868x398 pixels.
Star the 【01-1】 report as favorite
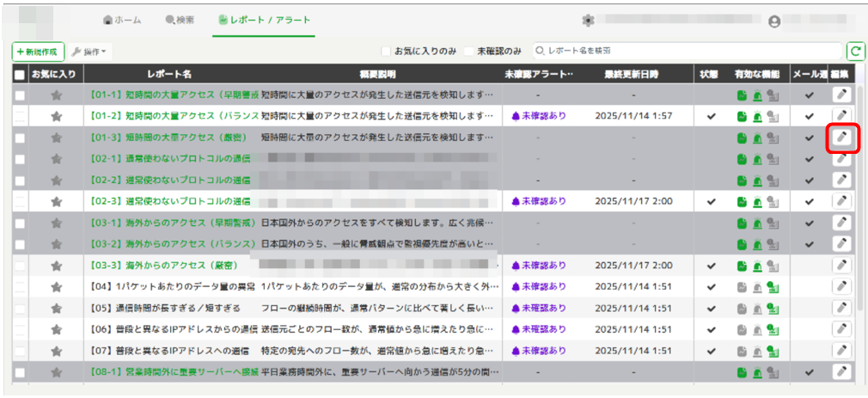click(56, 95)
